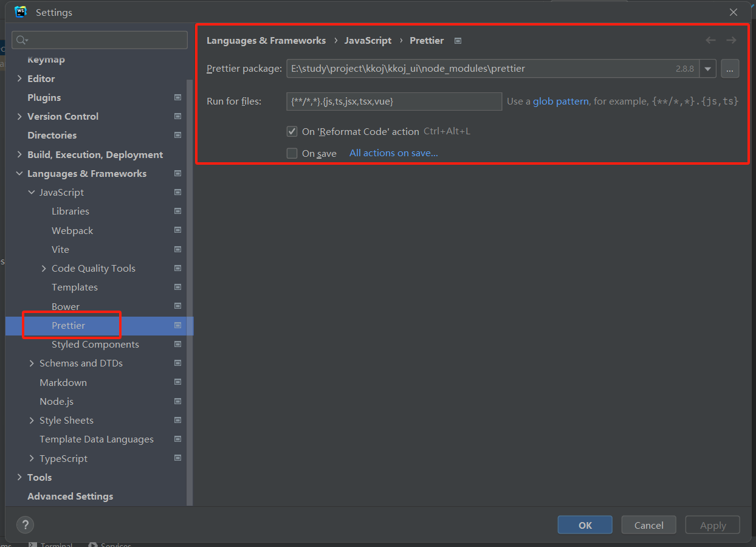Open the All actions on save link
Viewport: 756px width, 547px height.
[394, 153]
